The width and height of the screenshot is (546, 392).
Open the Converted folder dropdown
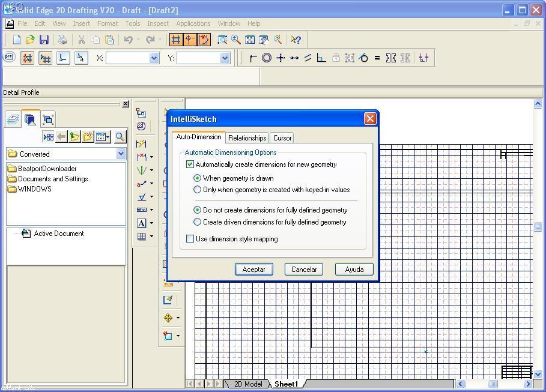point(121,154)
